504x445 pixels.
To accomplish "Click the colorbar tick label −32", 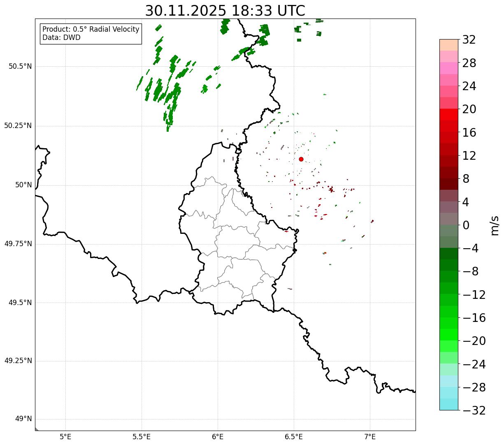I will tap(474, 410).
